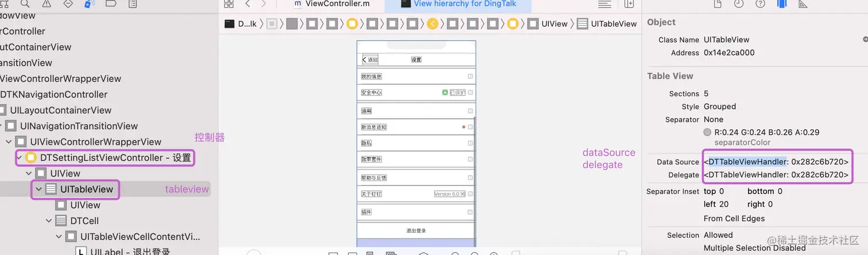Click the D...lk process in jump bar
The image size is (868, 255).
click(x=241, y=24)
